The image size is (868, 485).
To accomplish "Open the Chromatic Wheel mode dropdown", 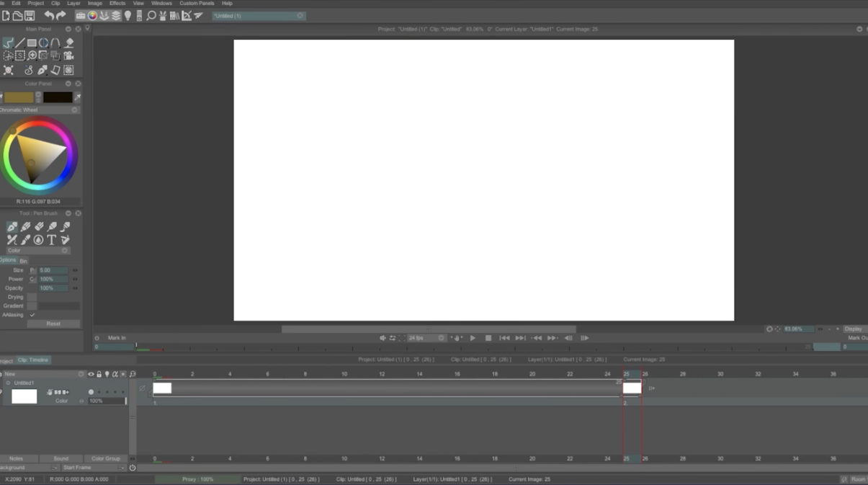I will point(39,110).
